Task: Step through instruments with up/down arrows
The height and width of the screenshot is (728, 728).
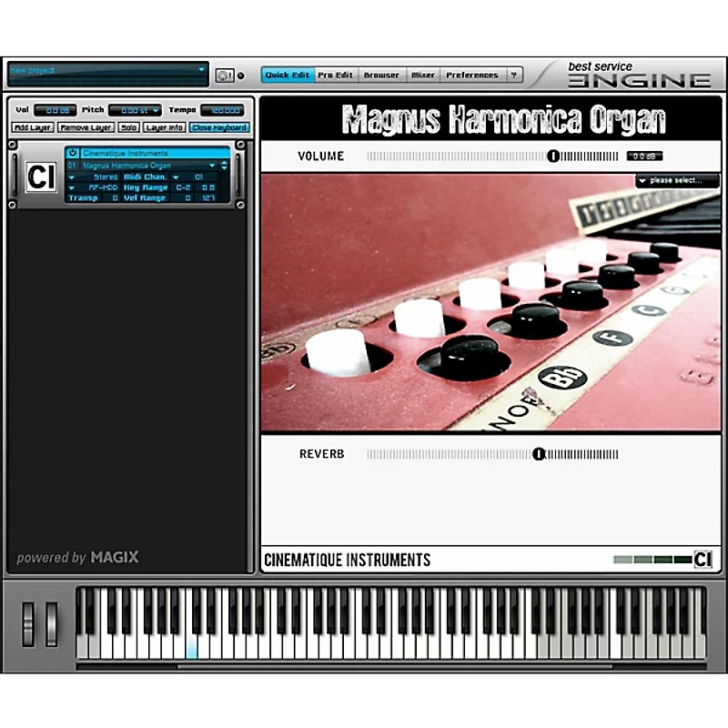Action: click(x=224, y=166)
